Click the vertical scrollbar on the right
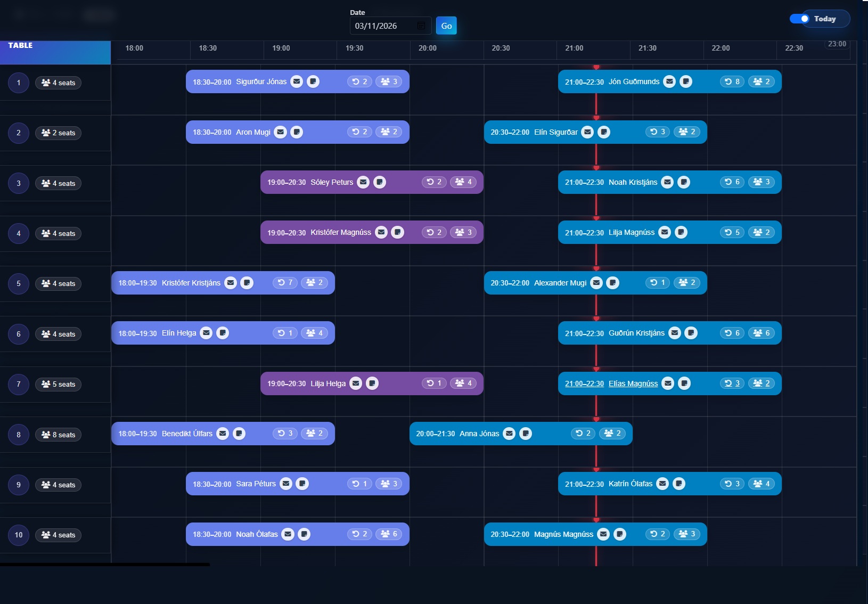 pyautogui.click(x=864, y=213)
